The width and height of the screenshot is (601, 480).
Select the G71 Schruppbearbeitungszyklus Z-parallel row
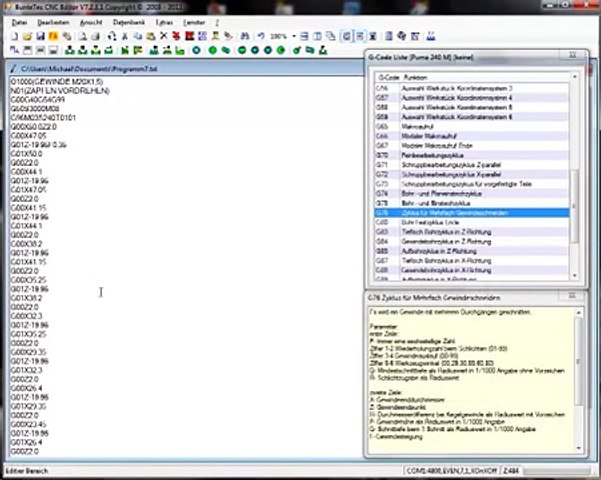[x=472, y=165]
